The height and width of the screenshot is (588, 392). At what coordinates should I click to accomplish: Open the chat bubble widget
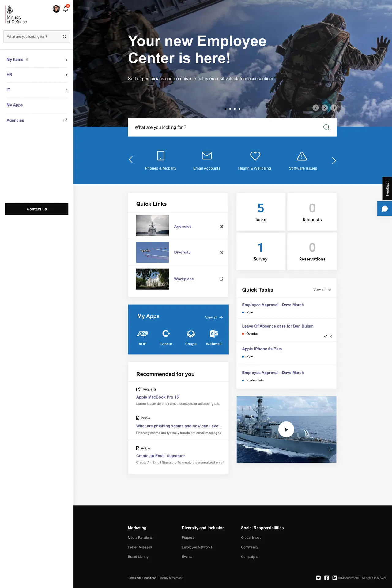pos(385,209)
